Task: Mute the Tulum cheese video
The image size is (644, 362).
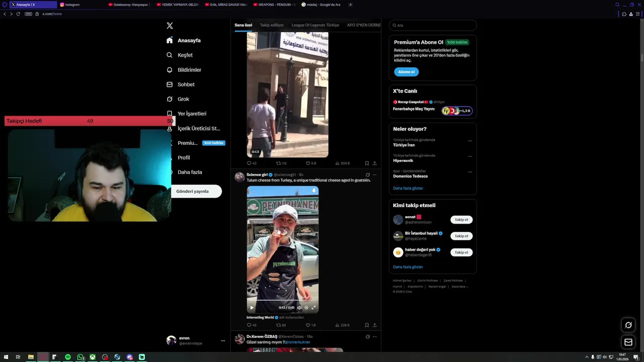Action: tap(299, 308)
